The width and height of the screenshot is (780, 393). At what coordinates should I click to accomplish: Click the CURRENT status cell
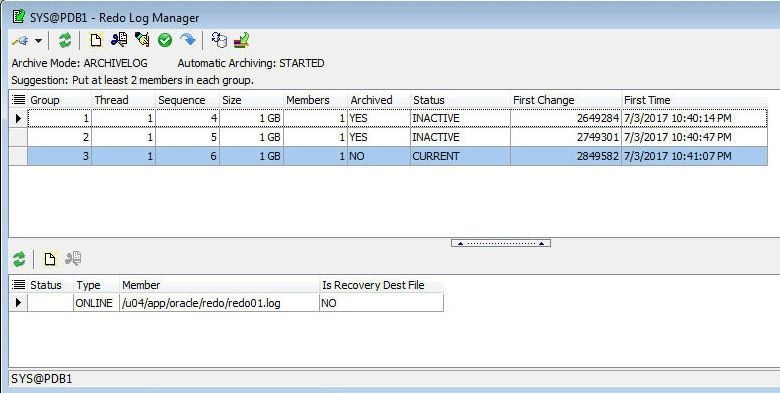tap(461, 156)
